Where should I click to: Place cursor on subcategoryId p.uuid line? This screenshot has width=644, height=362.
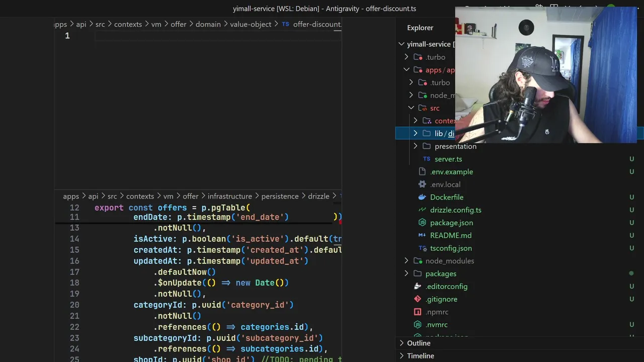tap(228, 338)
